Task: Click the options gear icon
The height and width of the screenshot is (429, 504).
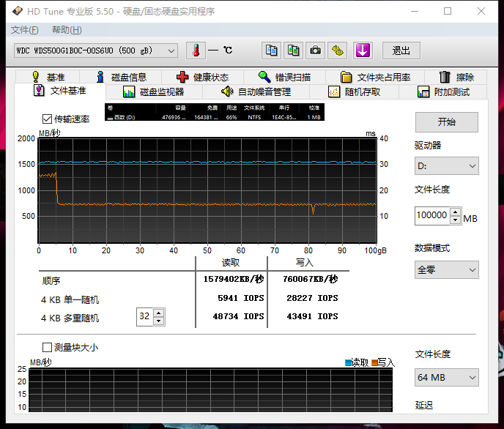Action: tap(337, 51)
